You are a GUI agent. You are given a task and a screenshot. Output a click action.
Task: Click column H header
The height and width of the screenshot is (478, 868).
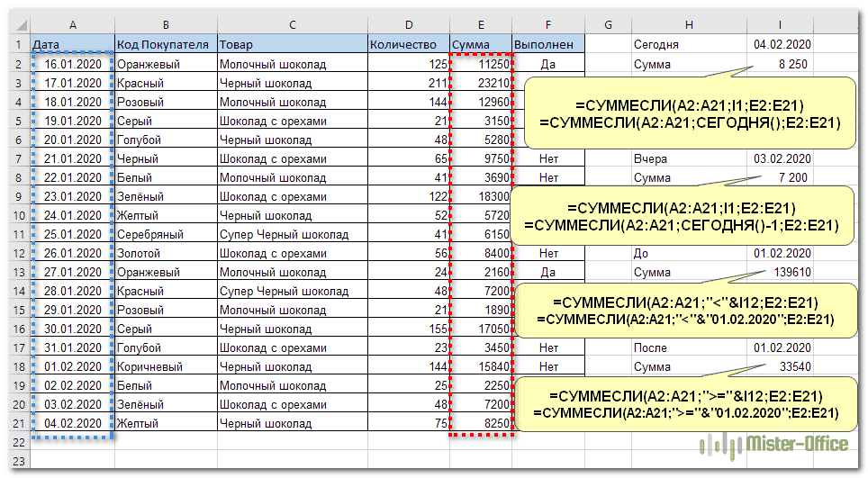[687, 25]
